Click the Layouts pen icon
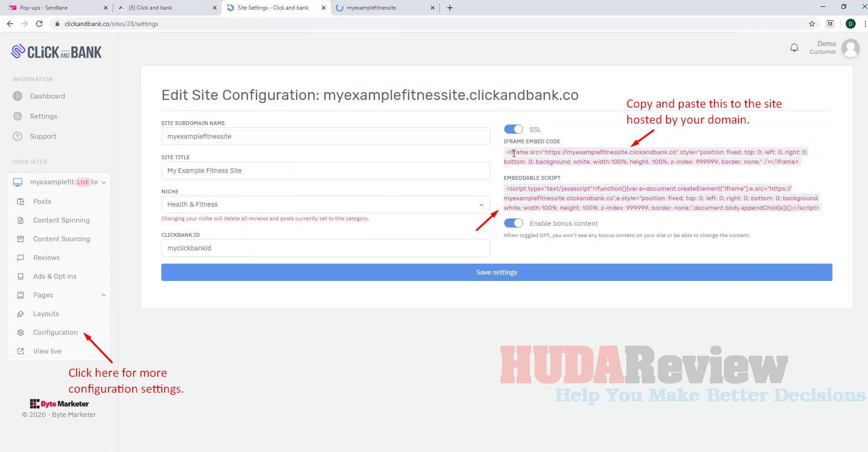868x452 pixels. (21, 314)
